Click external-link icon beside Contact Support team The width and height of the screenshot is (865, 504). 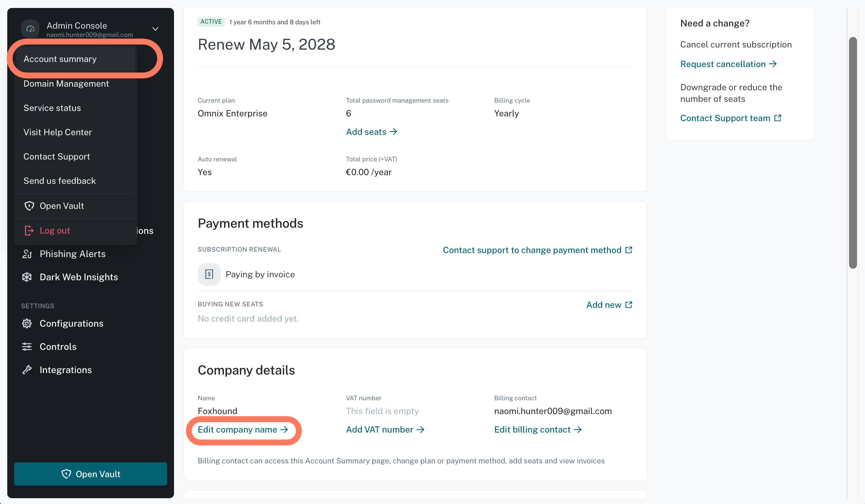778,118
